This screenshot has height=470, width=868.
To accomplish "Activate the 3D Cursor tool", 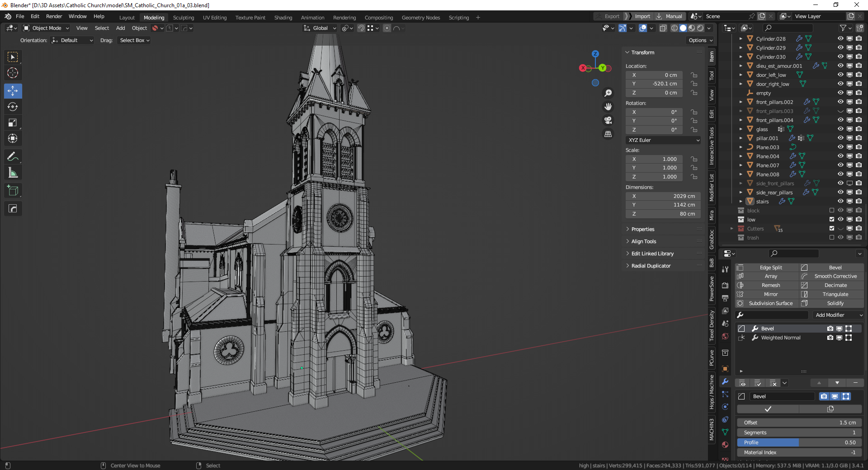I will 13,73.
